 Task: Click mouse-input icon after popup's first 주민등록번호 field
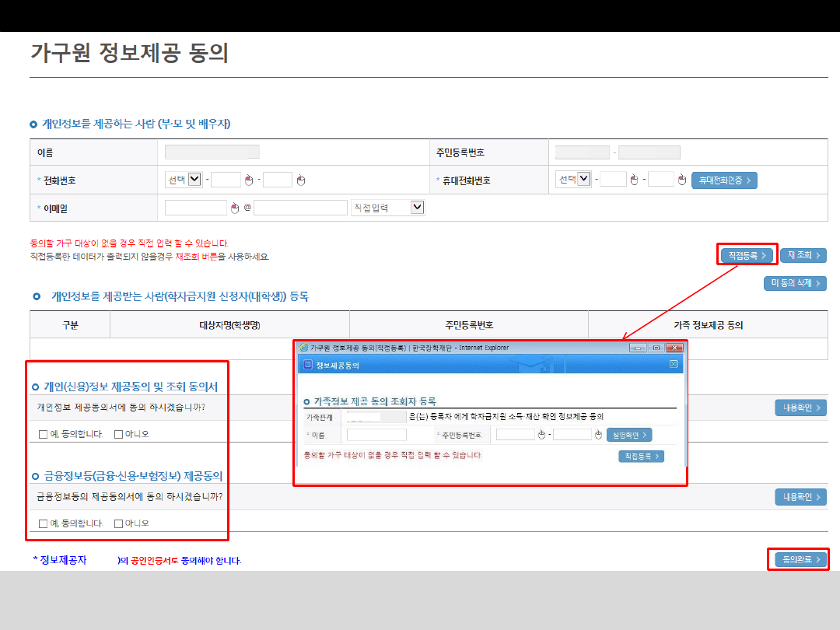(x=542, y=435)
